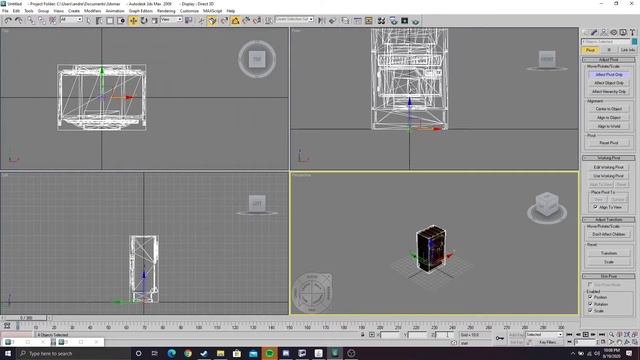This screenshot has width=640, height=360.
Task: Open Microsoft Edge from the Windows taskbar
Action: tap(171, 353)
